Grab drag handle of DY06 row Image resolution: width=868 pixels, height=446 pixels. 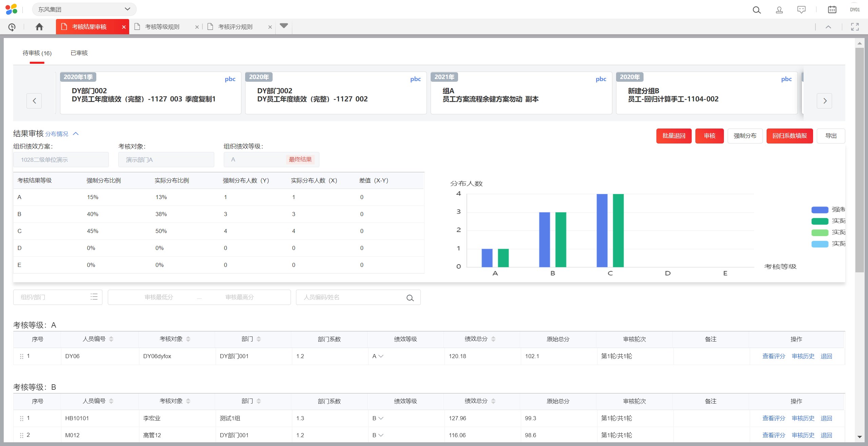tap(22, 356)
